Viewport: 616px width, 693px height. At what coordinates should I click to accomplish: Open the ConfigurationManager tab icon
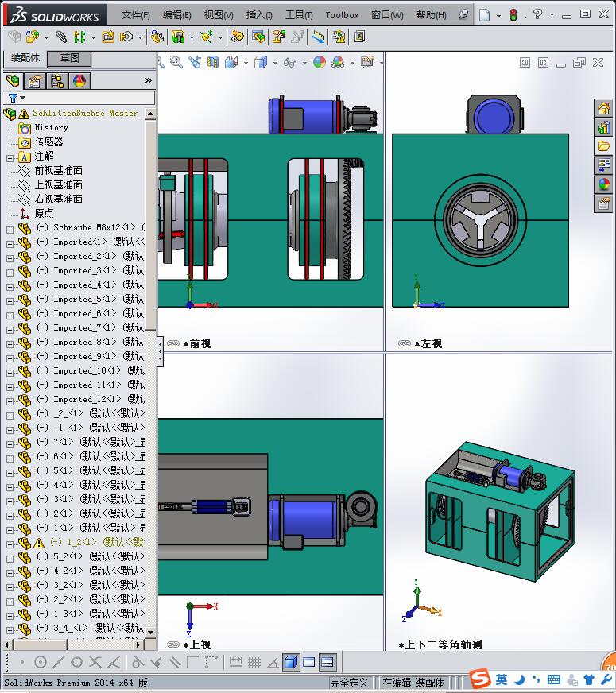(57, 81)
